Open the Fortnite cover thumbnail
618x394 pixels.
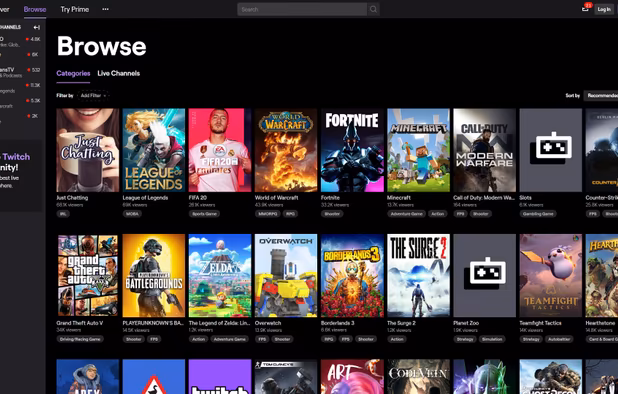click(352, 150)
